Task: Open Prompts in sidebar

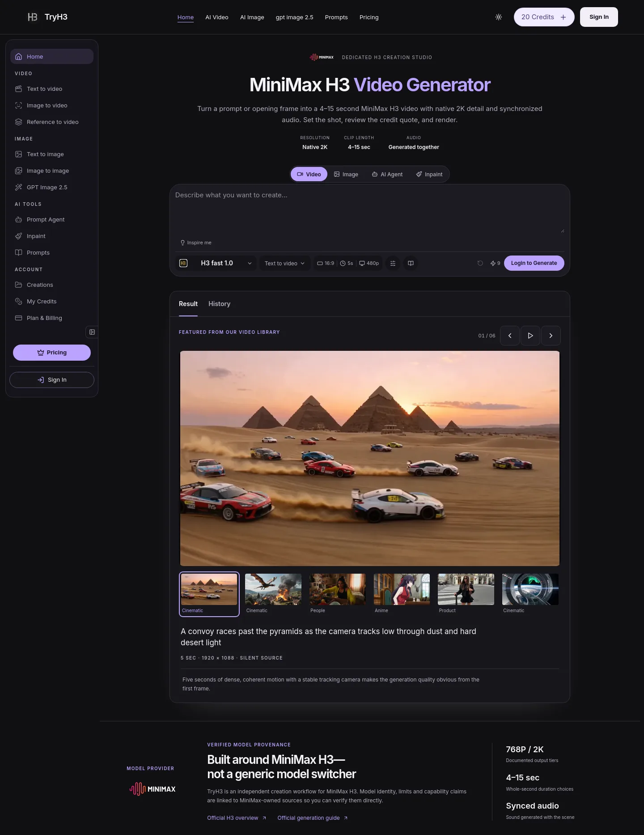Action: tap(52, 252)
